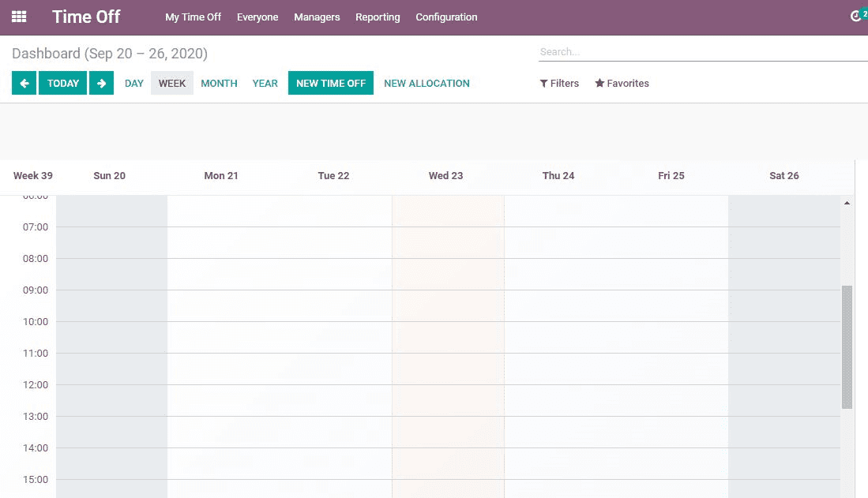Image resolution: width=868 pixels, height=498 pixels.
Task: Go to previous week with left arrow
Action: pyautogui.click(x=24, y=83)
